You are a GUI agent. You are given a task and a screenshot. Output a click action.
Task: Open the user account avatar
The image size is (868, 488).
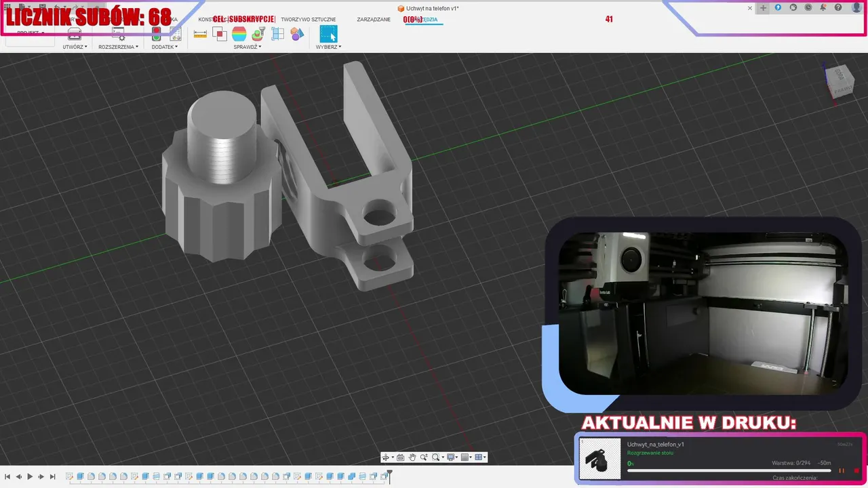pos(856,7)
